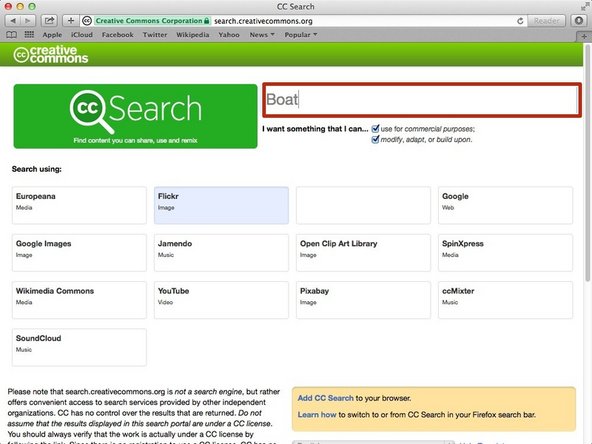Show Top Sites grid icon

click(29, 35)
